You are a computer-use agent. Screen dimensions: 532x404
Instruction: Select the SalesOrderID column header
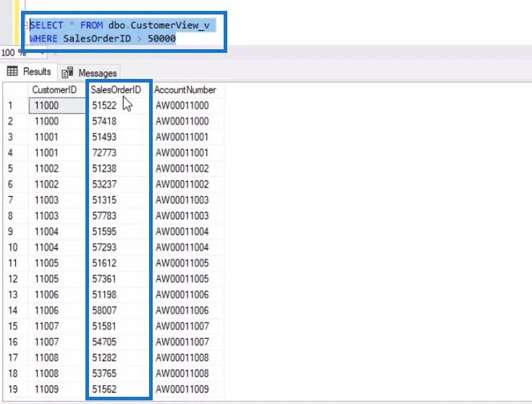pos(116,90)
